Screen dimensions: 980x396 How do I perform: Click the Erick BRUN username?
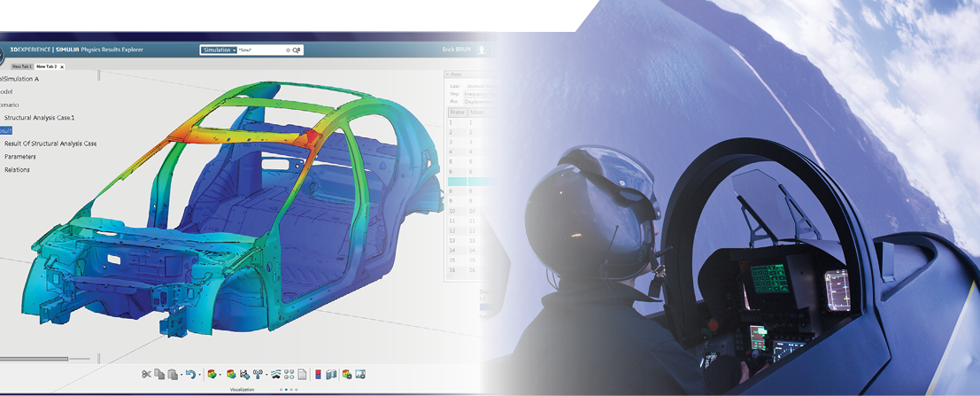point(457,50)
